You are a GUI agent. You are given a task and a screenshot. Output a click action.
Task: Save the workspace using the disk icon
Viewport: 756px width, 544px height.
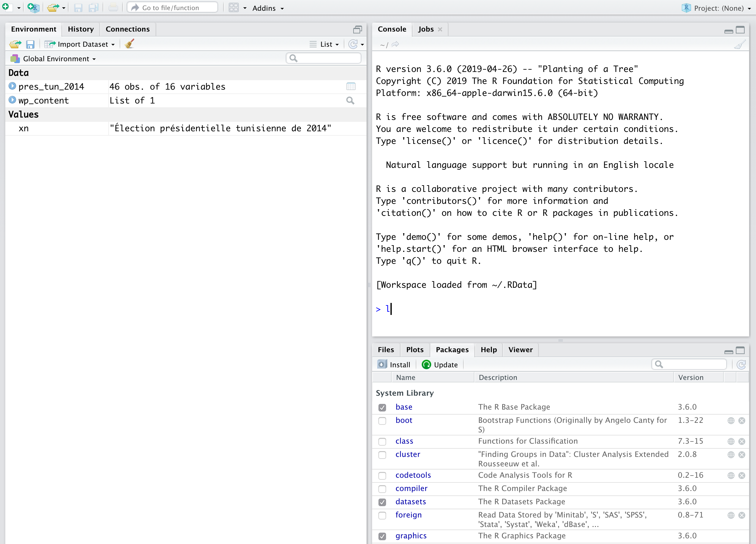(30, 44)
